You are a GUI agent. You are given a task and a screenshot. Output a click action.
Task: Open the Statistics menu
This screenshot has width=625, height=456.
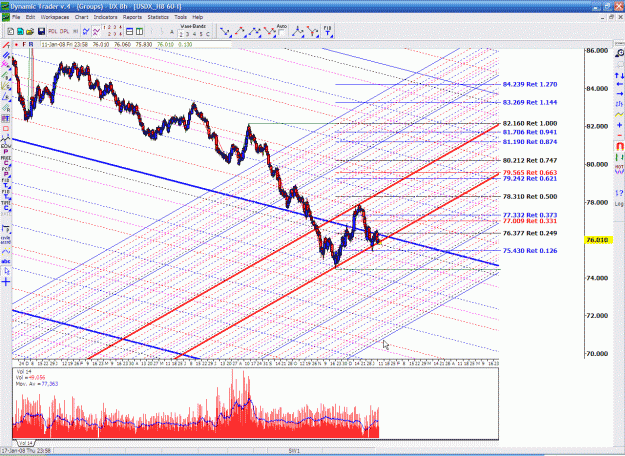(x=158, y=17)
